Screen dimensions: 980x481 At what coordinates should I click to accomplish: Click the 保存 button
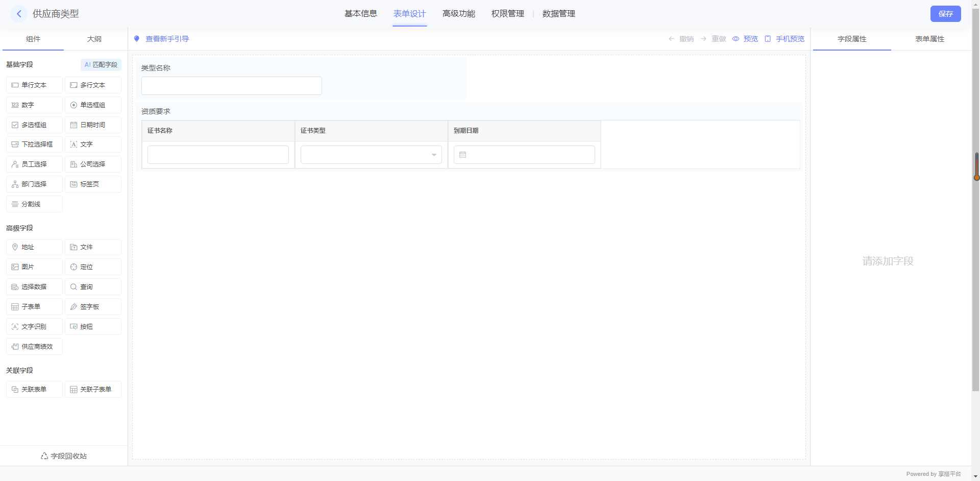pyautogui.click(x=945, y=14)
